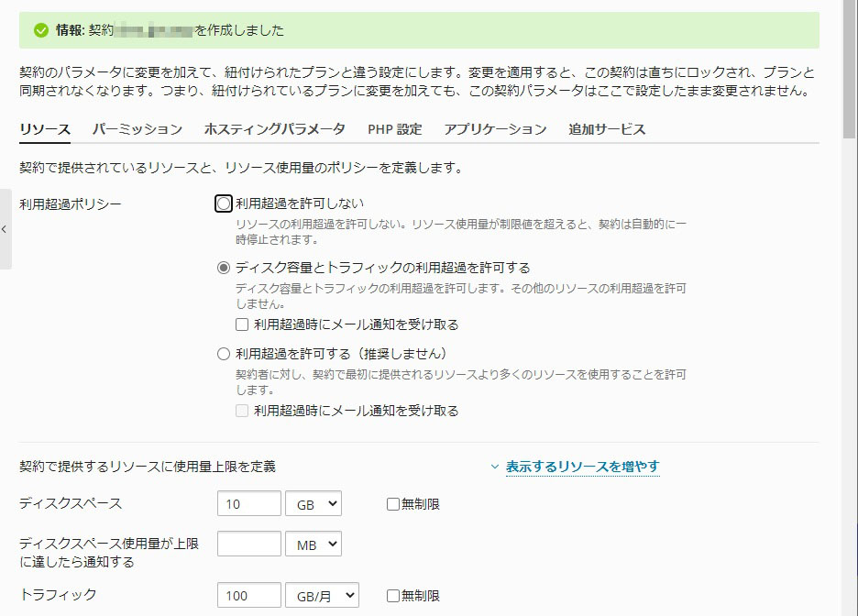Expand the 表示するリソースを増やす chevron
Image resolution: width=858 pixels, height=616 pixels.
click(x=495, y=467)
